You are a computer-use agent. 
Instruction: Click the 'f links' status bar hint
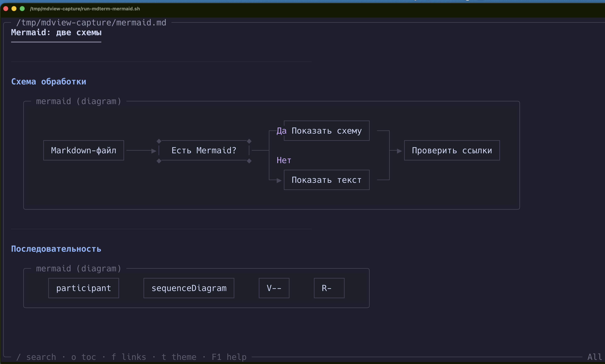(x=129, y=357)
